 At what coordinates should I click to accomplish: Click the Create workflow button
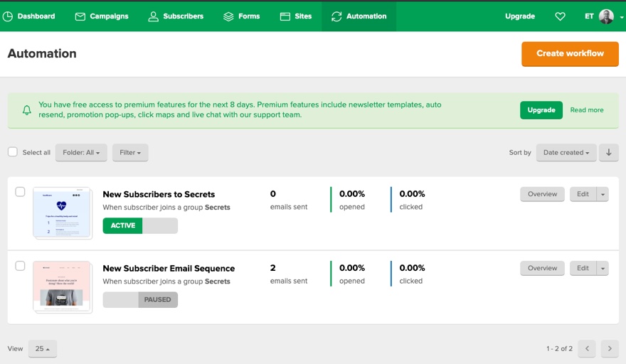[570, 53]
